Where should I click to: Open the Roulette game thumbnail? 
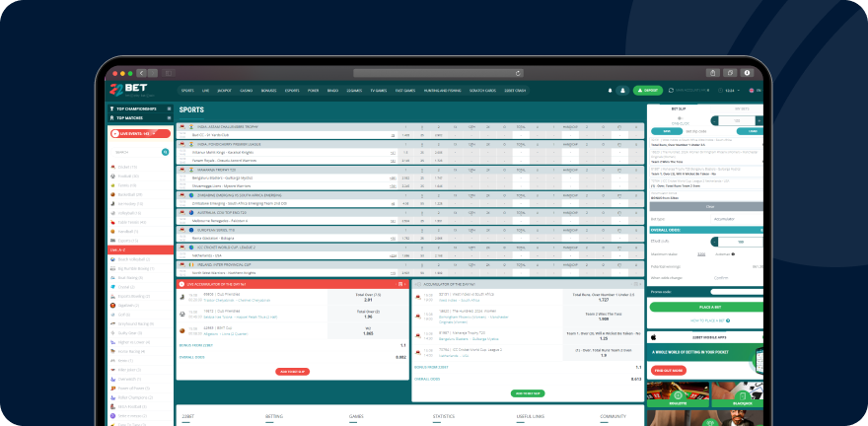pyautogui.click(x=678, y=394)
